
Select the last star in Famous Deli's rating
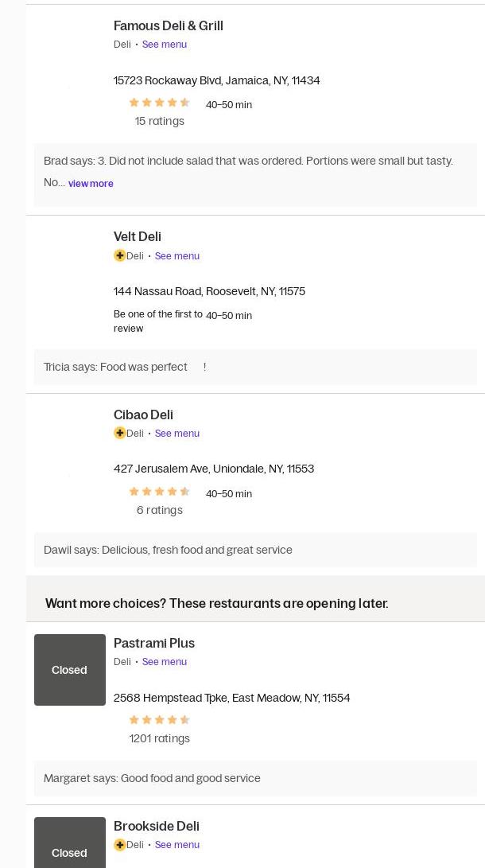(x=185, y=103)
